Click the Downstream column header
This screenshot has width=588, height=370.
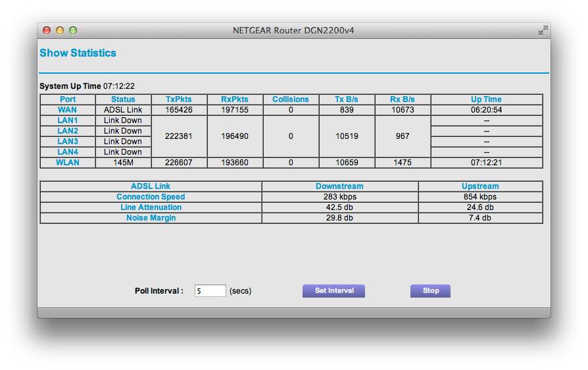point(339,186)
